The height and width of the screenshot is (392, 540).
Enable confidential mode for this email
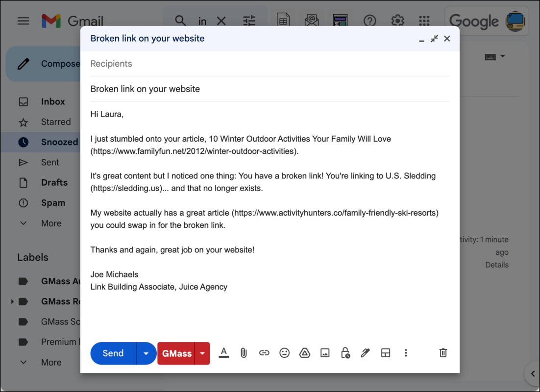click(345, 353)
